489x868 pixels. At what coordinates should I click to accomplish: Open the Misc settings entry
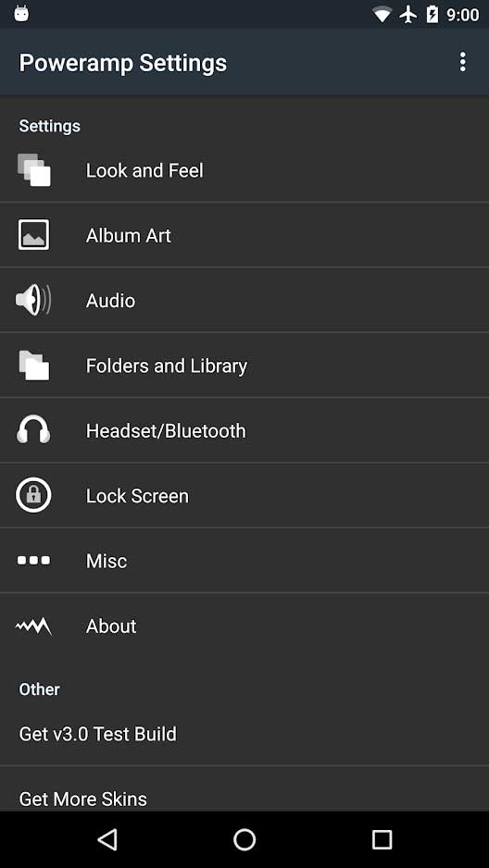(x=244, y=560)
